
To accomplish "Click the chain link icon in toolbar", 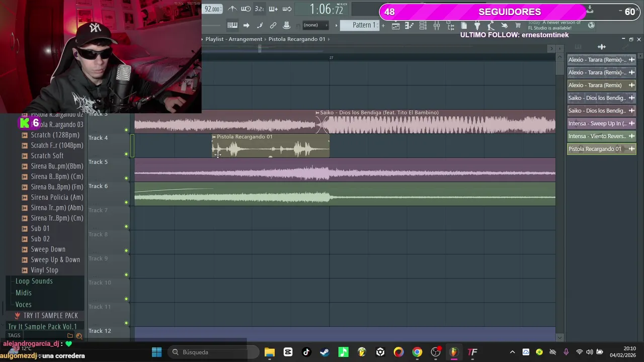I will pos(273,25).
